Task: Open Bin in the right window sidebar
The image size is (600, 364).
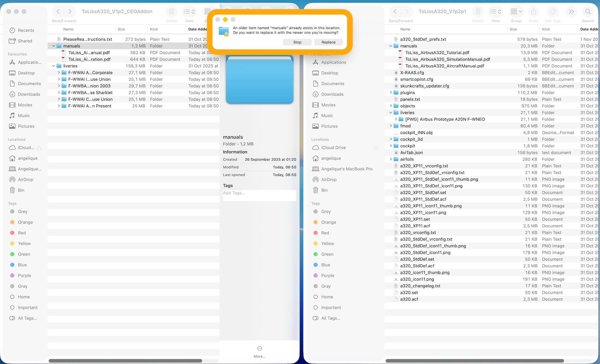Action: click(x=324, y=190)
